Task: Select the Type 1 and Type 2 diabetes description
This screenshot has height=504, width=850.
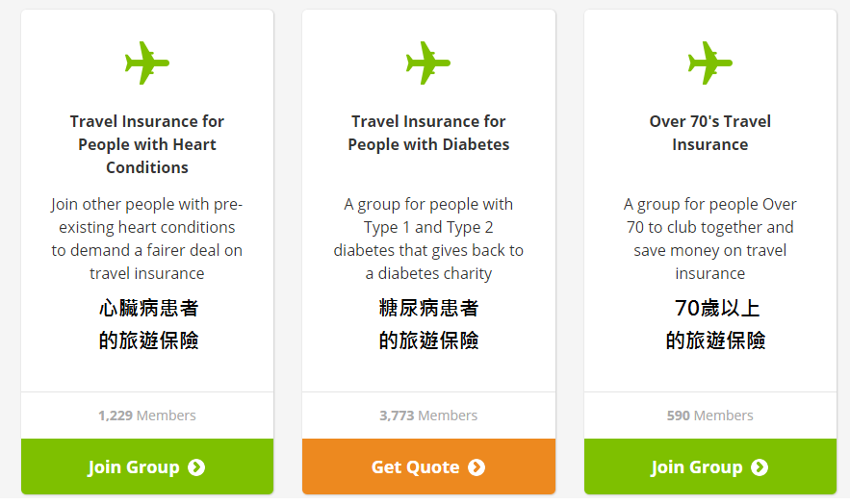Action: (428, 239)
